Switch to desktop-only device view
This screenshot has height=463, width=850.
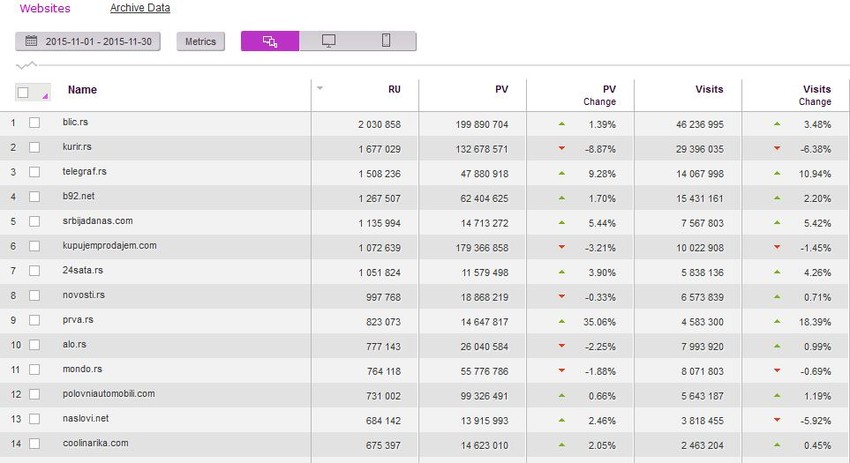328,41
